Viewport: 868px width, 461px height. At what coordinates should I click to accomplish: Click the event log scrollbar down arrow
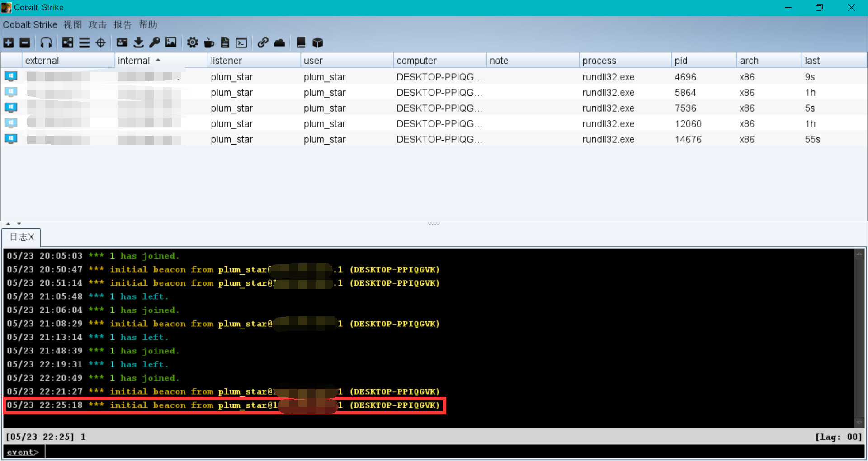pyautogui.click(x=859, y=423)
